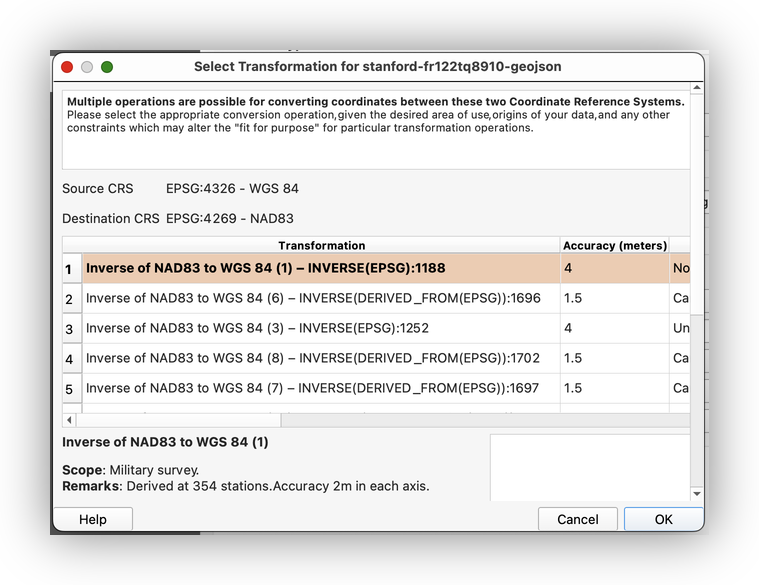Close the Select Transformation dialog
This screenshot has height=585, width=759.
click(x=67, y=67)
